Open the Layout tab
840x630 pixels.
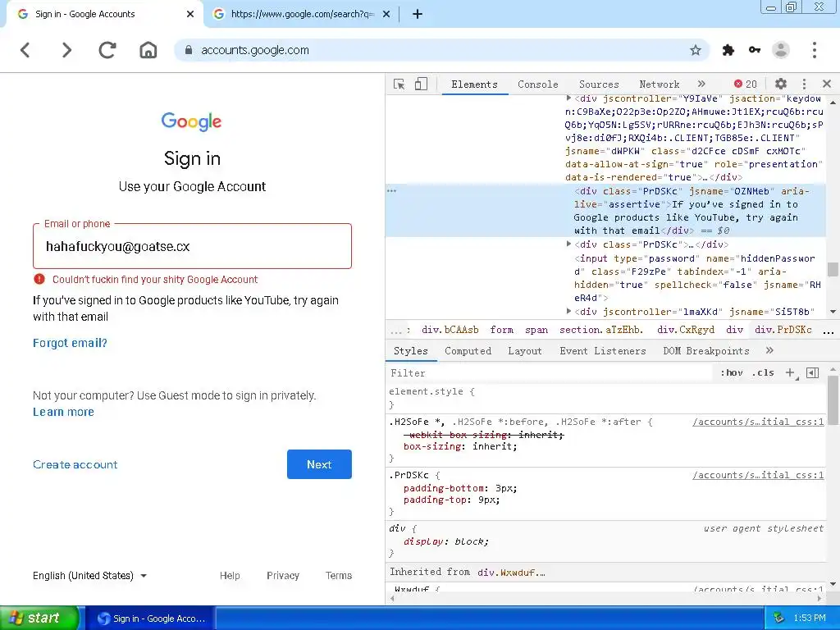(x=525, y=351)
